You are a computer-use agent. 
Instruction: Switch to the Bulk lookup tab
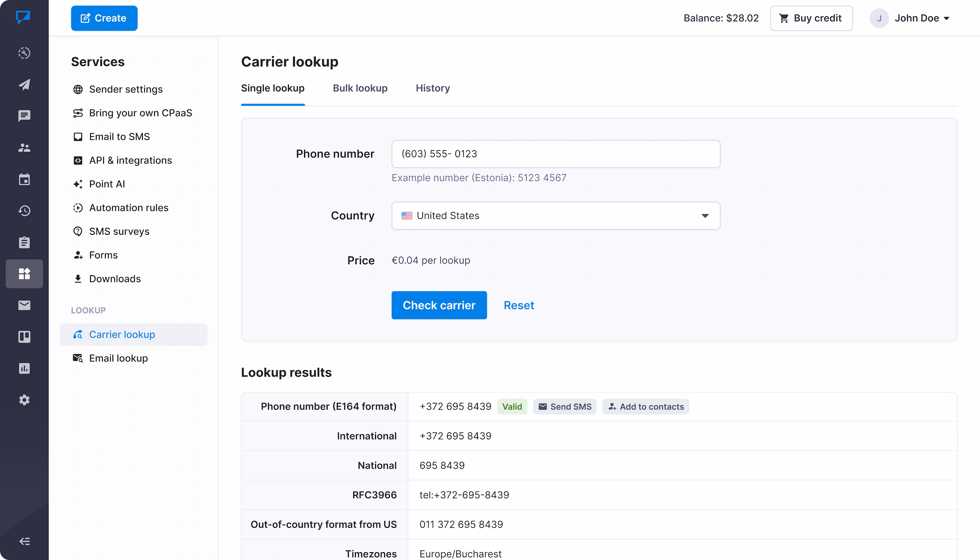tap(360, 88)
